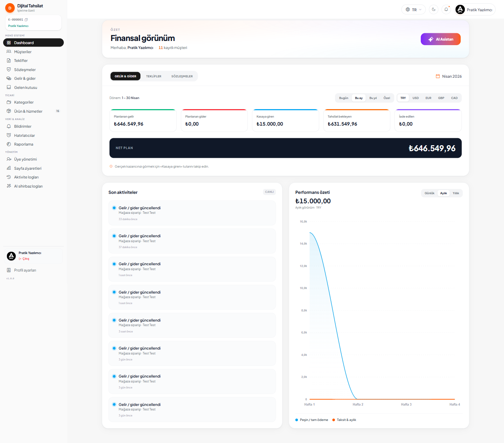The width and height of the screenshot is (504, 443).
Task: Click the Gelir & gider coins icon
Action: pos(9,78)
